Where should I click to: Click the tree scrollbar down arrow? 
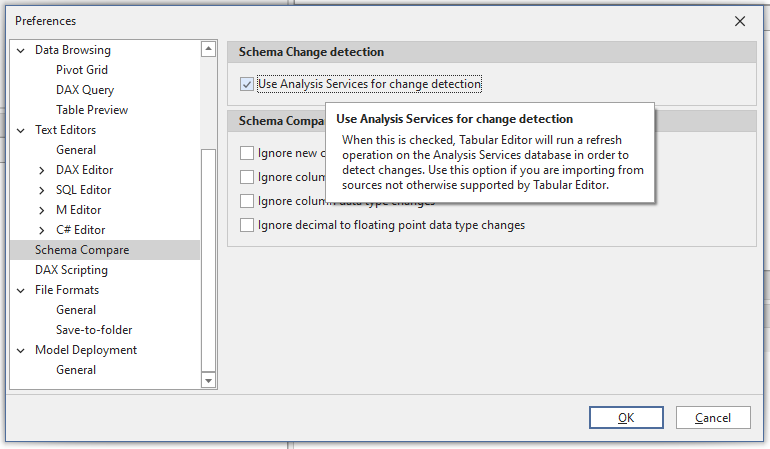tap(208, 380)
